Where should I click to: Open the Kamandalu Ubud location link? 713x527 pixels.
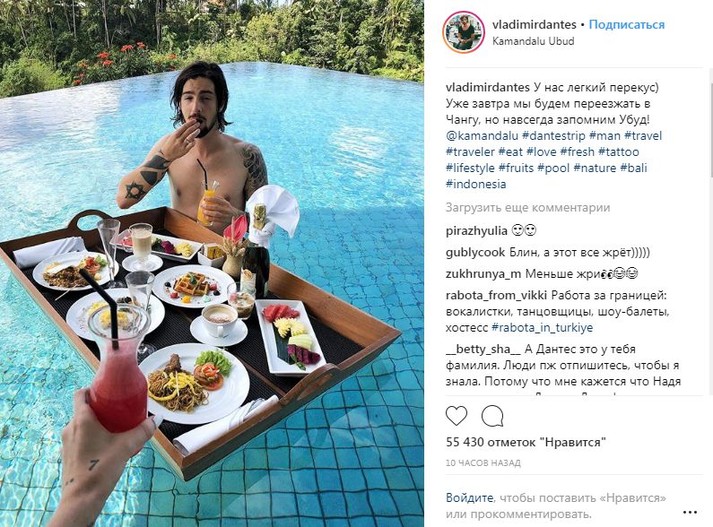(x=533, y=41)
